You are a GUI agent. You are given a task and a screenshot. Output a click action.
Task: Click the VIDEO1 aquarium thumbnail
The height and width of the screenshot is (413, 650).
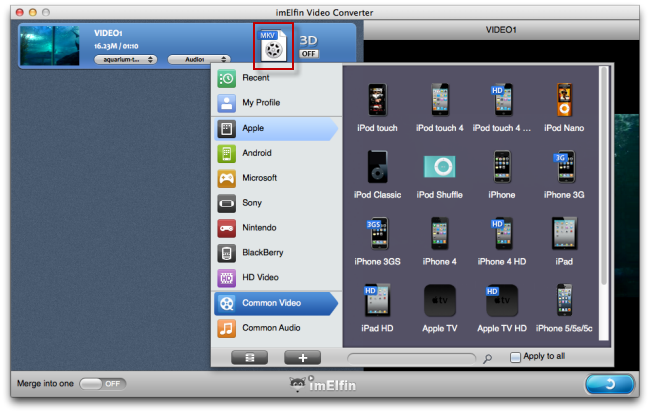(x=50, y=46)
